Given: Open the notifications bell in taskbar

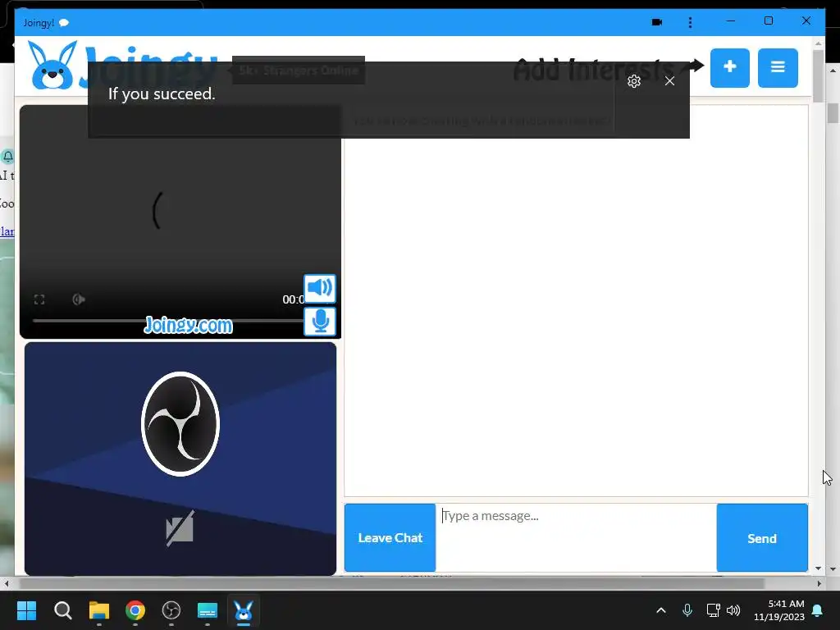Looking at the screenshot, I should (x=818, y=610).
